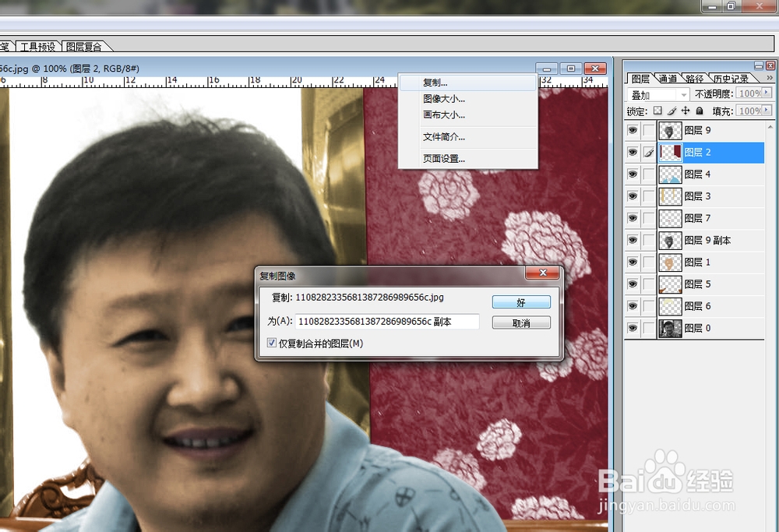This screenshot has width=779, height=532.
Task: Click the 取消 cancel button
Action: [x=520, y=322]
